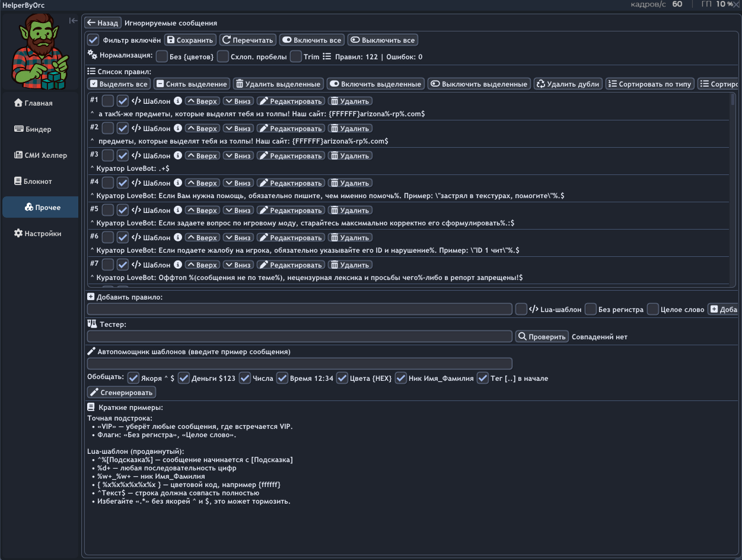Delete rule #2 with trash Удалить button
742x560 pixels.
[x=350, y=128]
